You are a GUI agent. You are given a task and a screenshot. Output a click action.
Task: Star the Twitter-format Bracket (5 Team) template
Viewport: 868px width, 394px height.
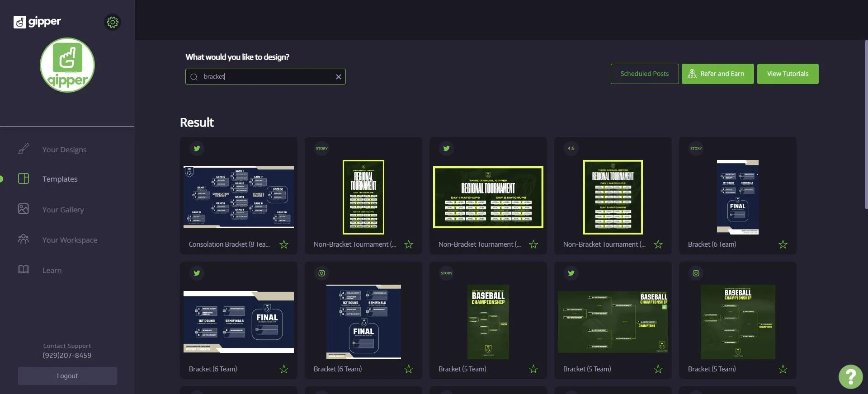click(x=658, y=369)
